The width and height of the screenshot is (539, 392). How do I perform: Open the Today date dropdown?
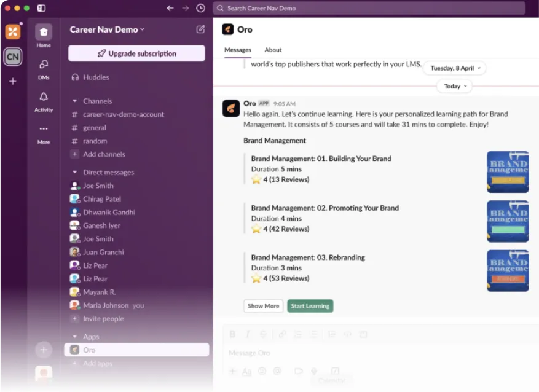454,86
